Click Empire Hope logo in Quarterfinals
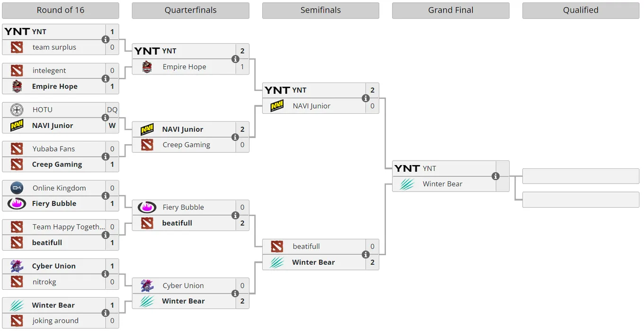 (147, 67)
